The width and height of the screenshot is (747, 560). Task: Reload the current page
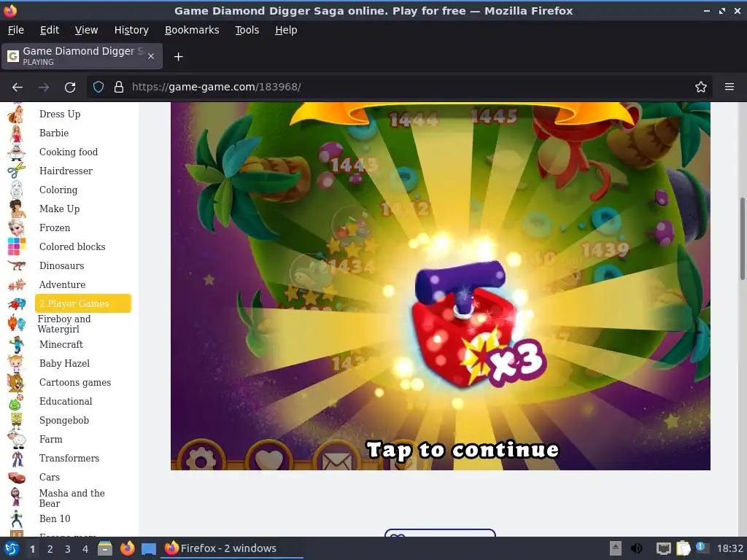coord(70,87)
